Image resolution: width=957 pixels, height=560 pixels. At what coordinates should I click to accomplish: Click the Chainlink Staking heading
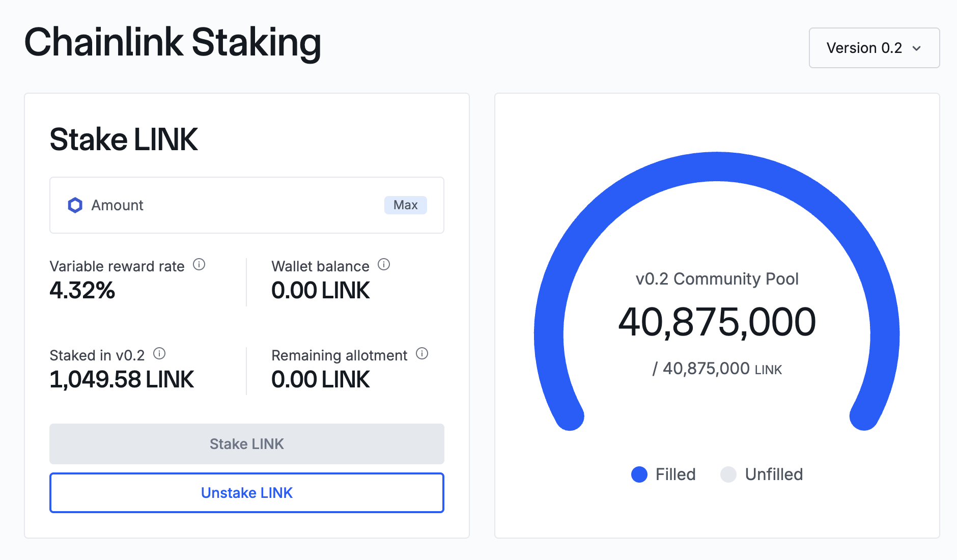pos(173,43)
